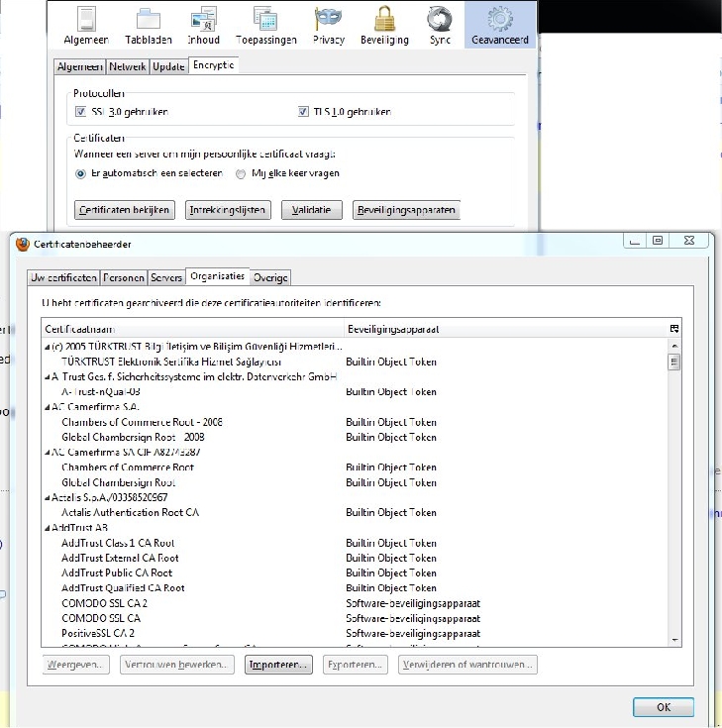Open the Sync options category
722x728 pixels.
[x=440, y=26]
